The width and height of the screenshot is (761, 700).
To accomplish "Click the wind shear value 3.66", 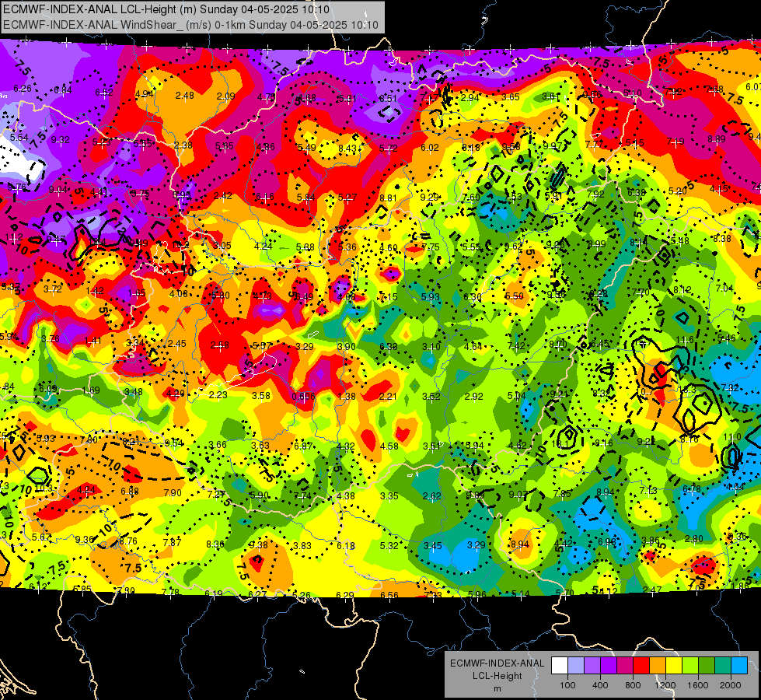I will point(218,445).
